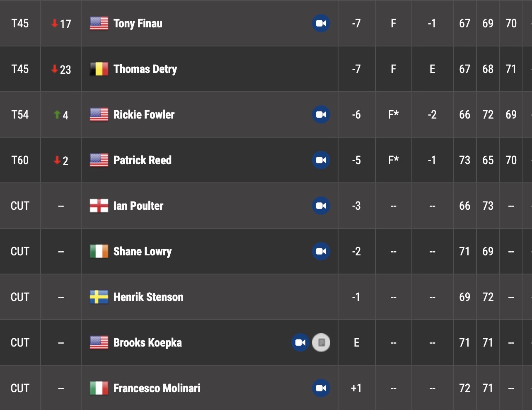Screen dimensions: 532x410
Task: Play Francesco Molinari's video highlights
Action: coord(321,388)
